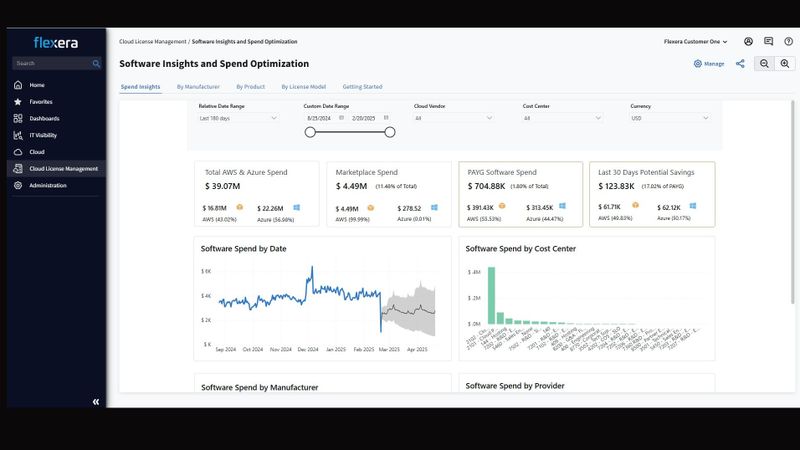Viewport: 800px width, 450px height.
Task: Open IT Visibility icon in sidebar
Action: 18,135
